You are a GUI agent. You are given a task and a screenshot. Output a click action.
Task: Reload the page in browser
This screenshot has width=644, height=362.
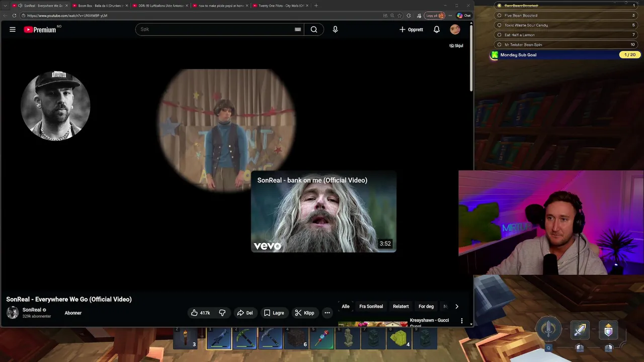[x=14, y=16]
